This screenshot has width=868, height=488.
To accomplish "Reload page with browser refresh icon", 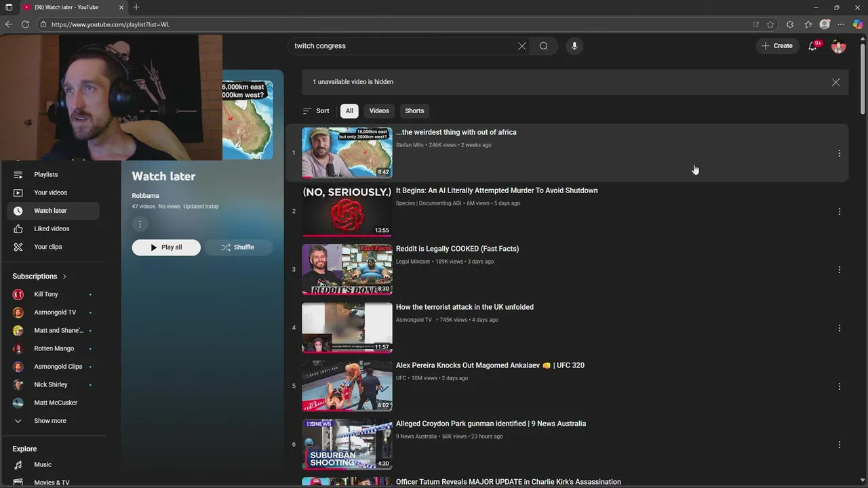I will pyautogui.click(x=25, y=24).
